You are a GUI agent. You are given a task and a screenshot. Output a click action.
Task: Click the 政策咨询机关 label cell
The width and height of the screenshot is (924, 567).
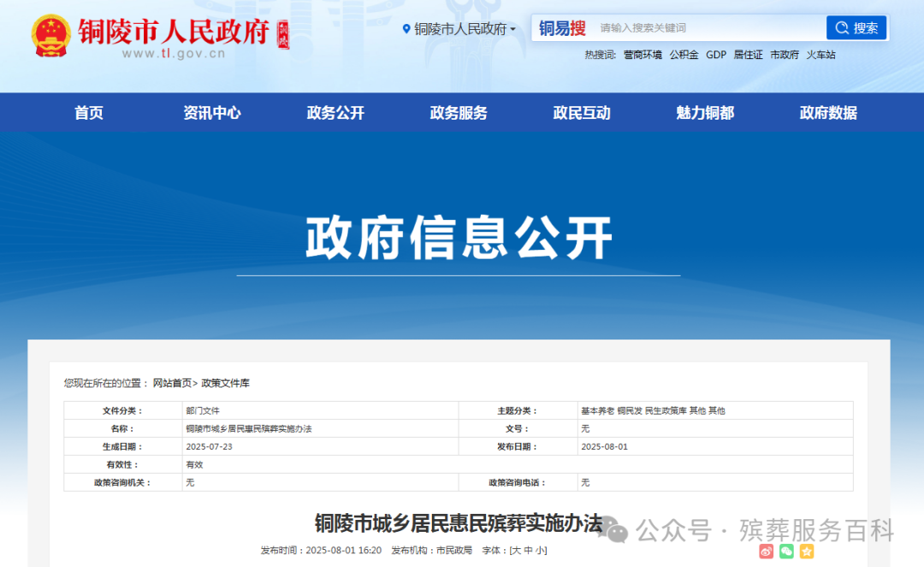pyautogui.click(x=122, y=482)
